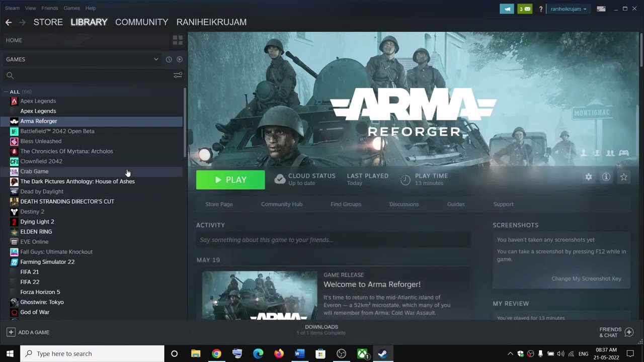Open raniheikrujam account dropdown
The height and width of the screenshot is (362, 644).
tap(568, 9)
